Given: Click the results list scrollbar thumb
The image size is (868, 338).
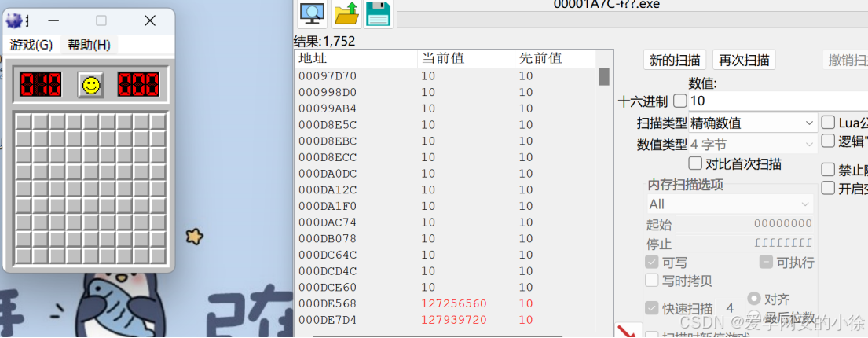Looking at the screenshot, I should tap(604, 76).
